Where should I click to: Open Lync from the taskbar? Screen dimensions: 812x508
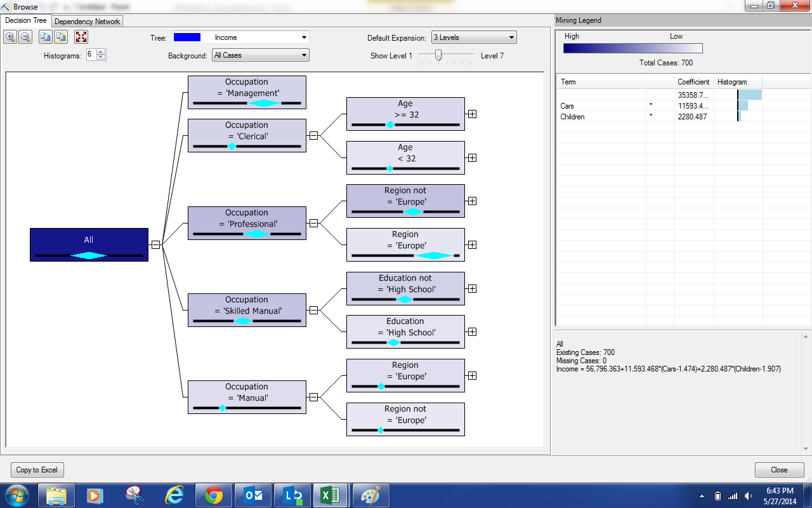[292, 495]
